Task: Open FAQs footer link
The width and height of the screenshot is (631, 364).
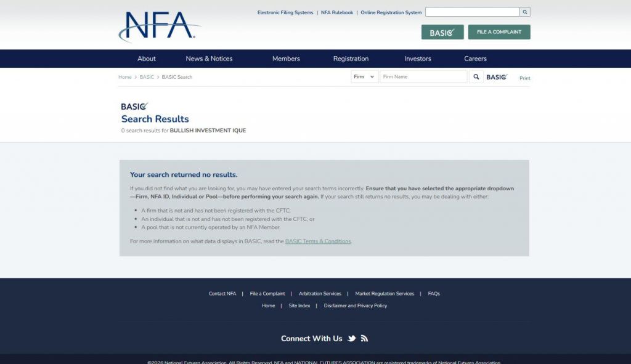Action: pyautogui.click(x=434, y=294)
